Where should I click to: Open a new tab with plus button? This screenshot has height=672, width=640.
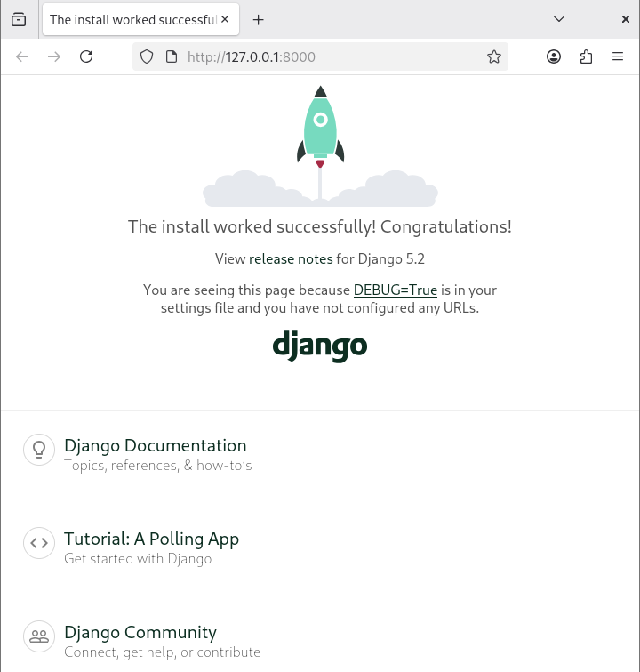(258, 20)
